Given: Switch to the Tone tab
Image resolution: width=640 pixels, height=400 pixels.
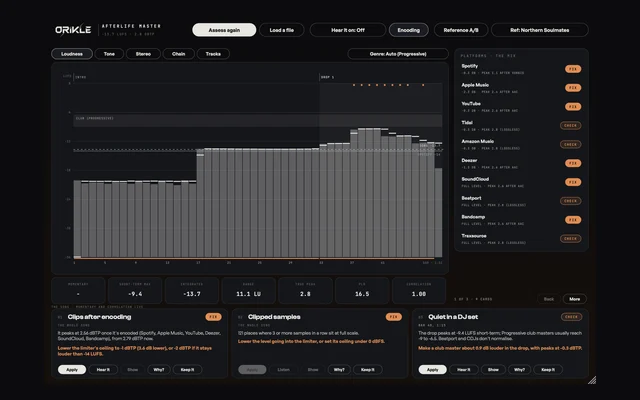Looking at the screenshot, I should click(109, 54).
